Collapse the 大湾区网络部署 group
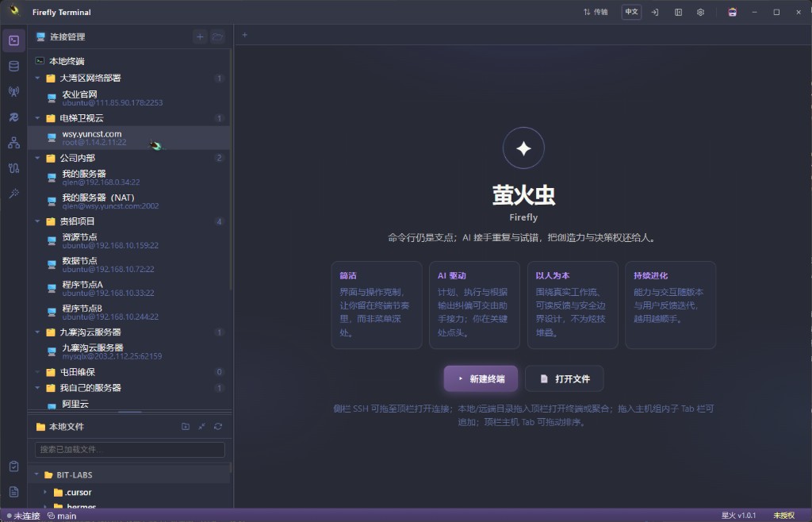The image size is (812, 522). (37, 78)
